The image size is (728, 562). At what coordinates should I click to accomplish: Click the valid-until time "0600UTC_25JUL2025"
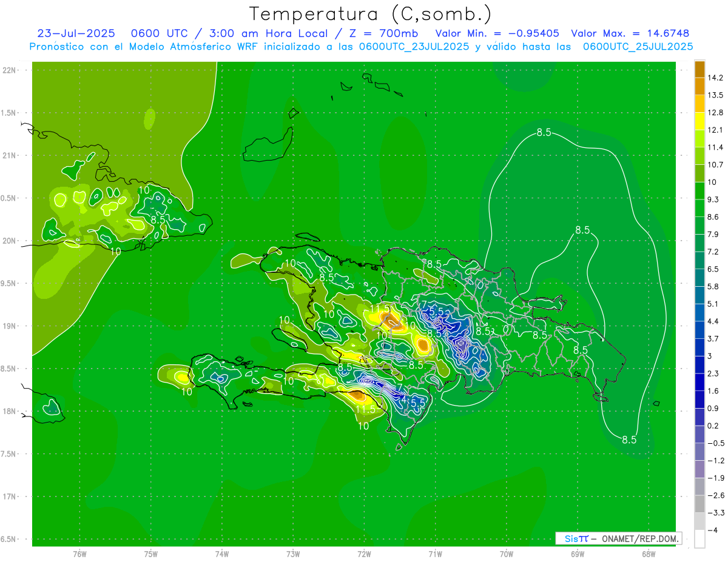[638, 47]
